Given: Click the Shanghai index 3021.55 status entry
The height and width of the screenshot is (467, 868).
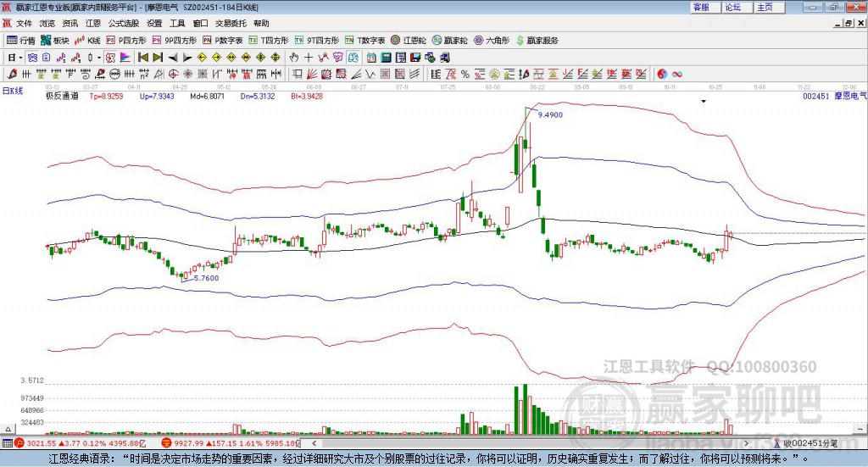Looking at the screenshot, I should [x=81, y=443].
